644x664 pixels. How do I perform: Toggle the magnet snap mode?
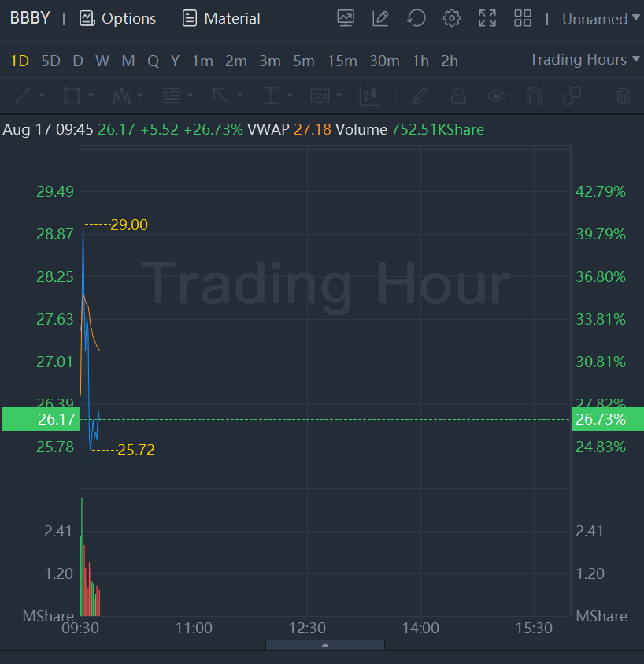[534, 96]
